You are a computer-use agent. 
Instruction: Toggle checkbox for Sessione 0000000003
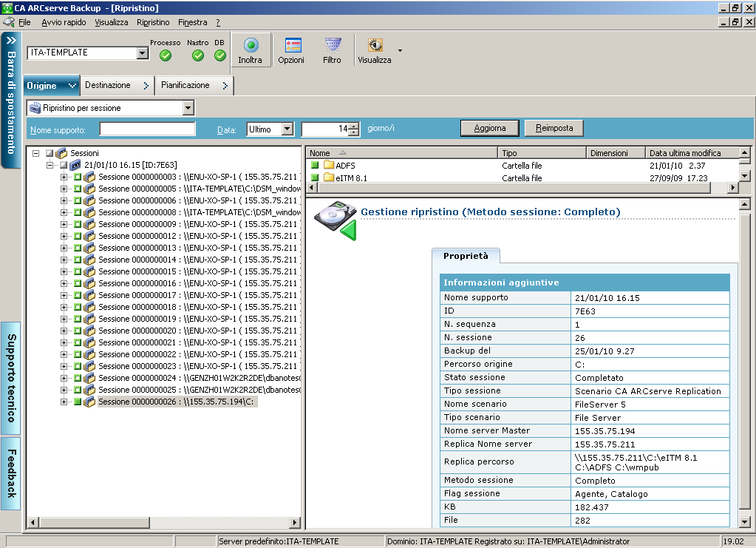(x=77, y=177)
